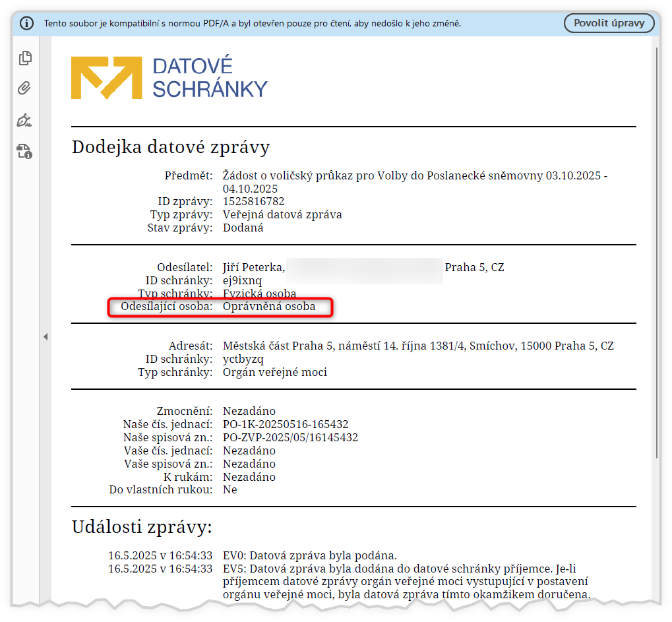Viewport: 672px width, 622px height.
Task: Click the Zmocnění value Nezadáno
Action: click(x=249, y=412)
